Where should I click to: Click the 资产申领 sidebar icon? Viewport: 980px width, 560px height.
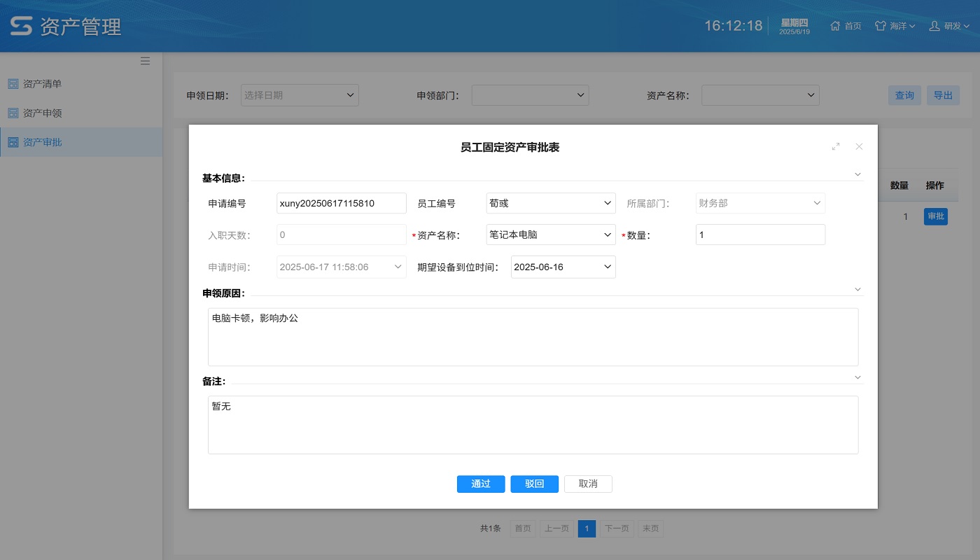tap(13, 113)
